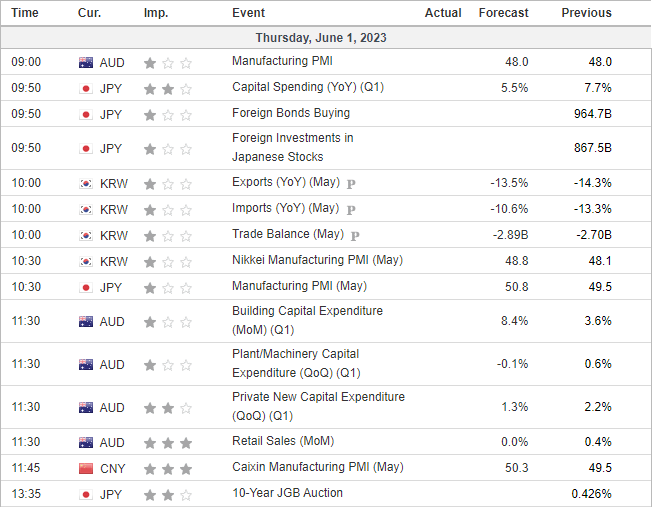652x507 pixels.
Task: Click the preliminary P icon next to Imports (YoY)
Action: point(351,210)
